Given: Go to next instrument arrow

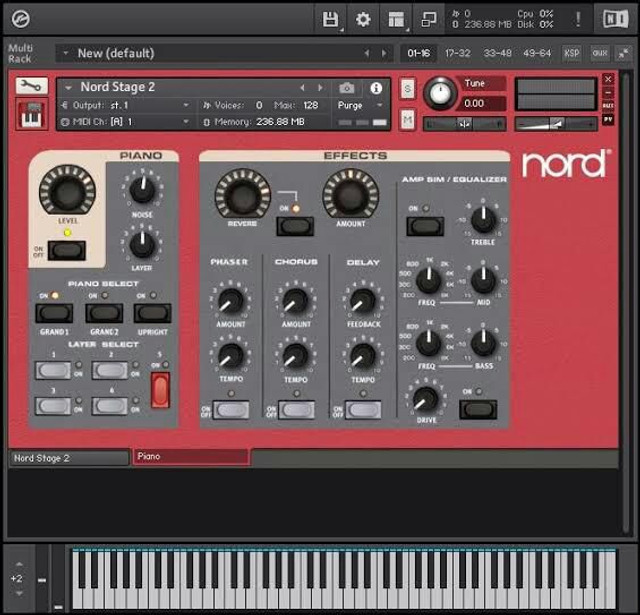Looking at the screenshot, I should (x=320, y=88).
